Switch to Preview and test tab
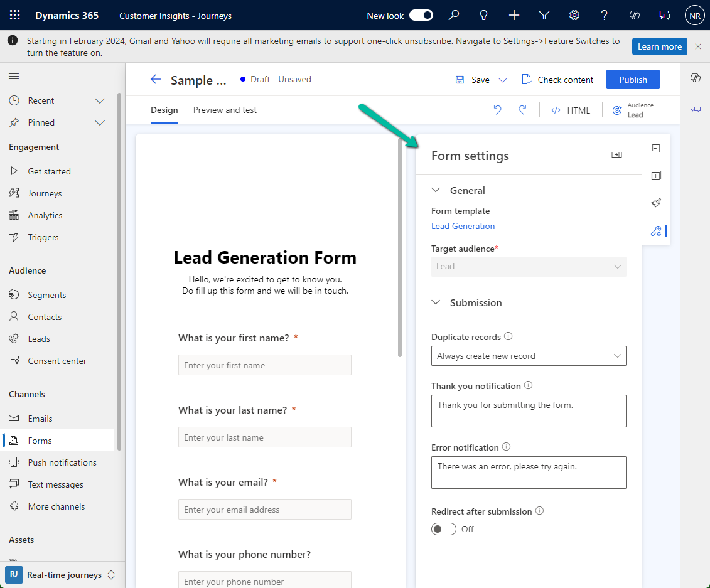The width and height of the screenshot is (710, 588). point(225,110)
